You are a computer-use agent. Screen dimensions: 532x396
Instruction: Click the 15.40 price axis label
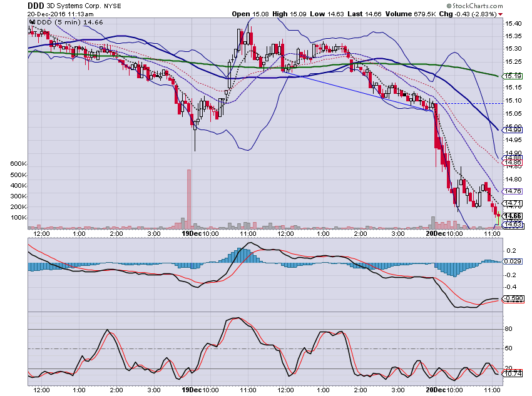click(x=513, y=23)
